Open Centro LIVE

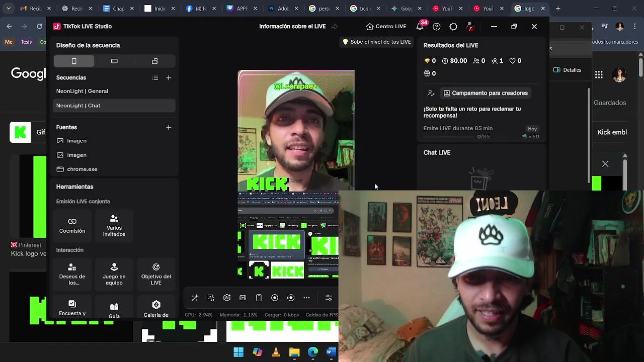(x=386, y=27)
